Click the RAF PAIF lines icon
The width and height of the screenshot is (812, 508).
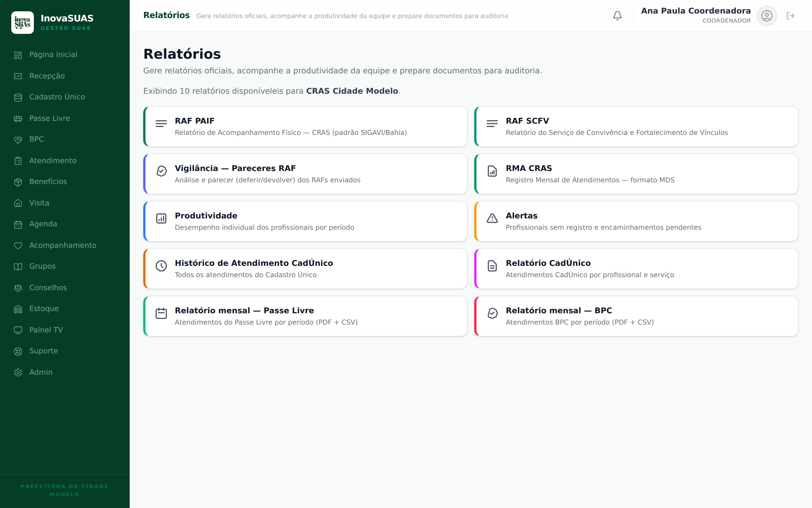(161, 124)
